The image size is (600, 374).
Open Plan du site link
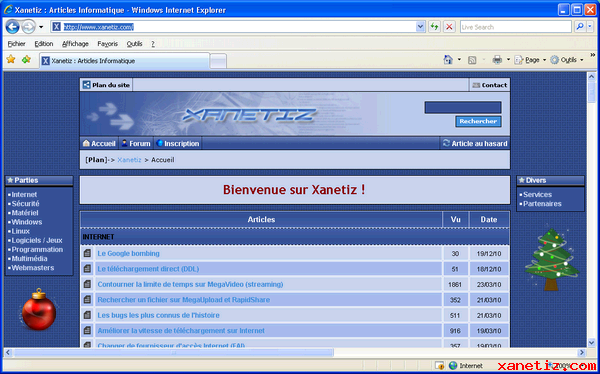coord(106,85)
